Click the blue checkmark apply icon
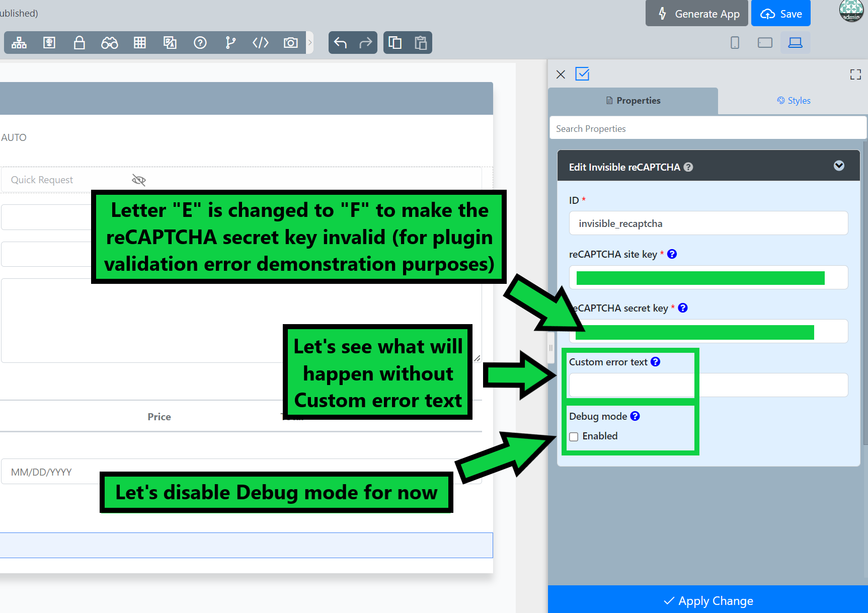This screenshot has width=868, height=613. pos(582,74)
